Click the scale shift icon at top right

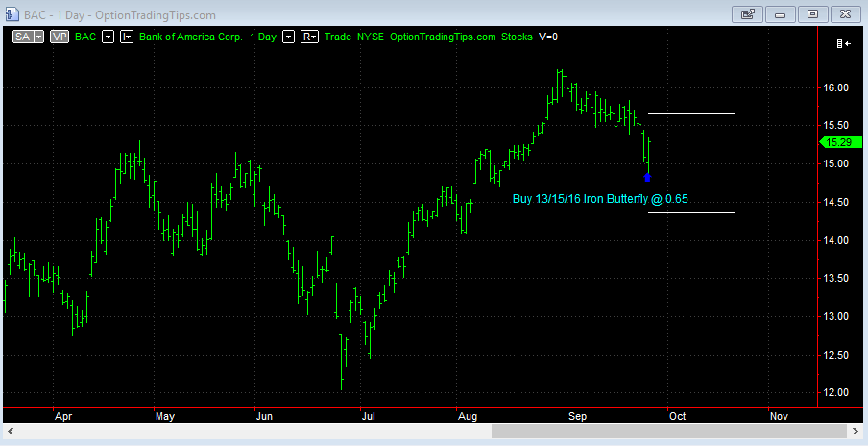(x=844, y=43)
